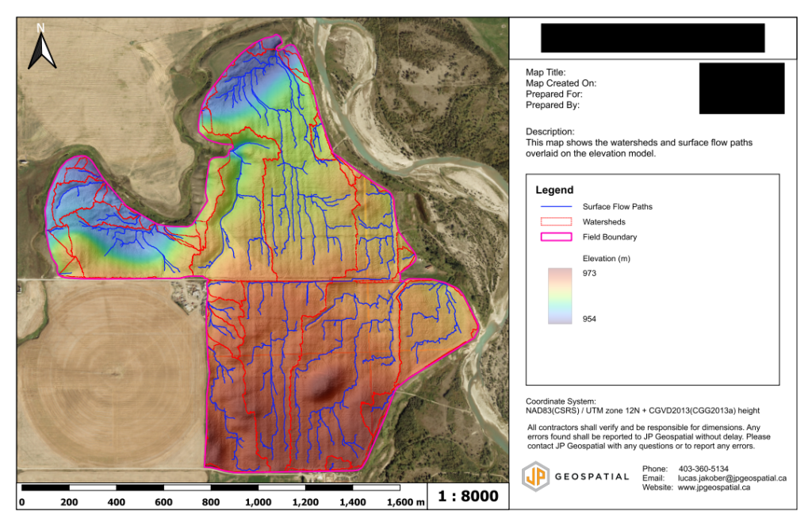This screenshot has width=812, height=526.
Task: Click the 'Prepared For:' label
Action: (554, 94)
